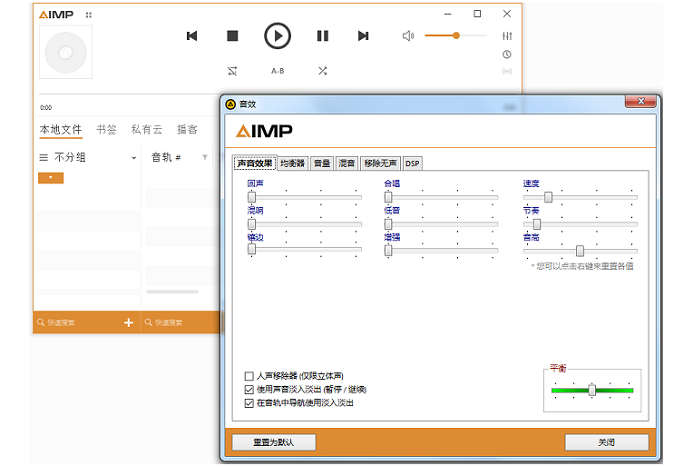
Task: Open the 音轨 column filter dropdown
Action: pyautogui.click(x=205, y=158)
